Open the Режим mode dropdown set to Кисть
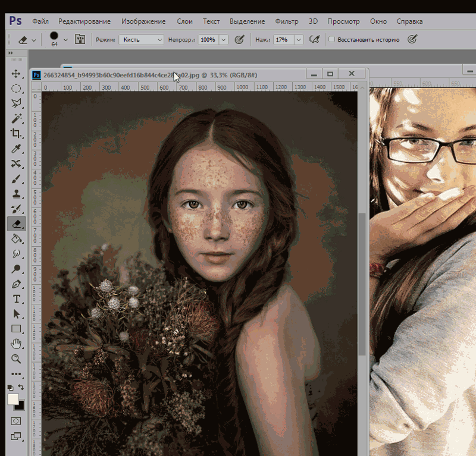Image resolution: width=476 pixels, height=456 pixels. pos(141,40)
